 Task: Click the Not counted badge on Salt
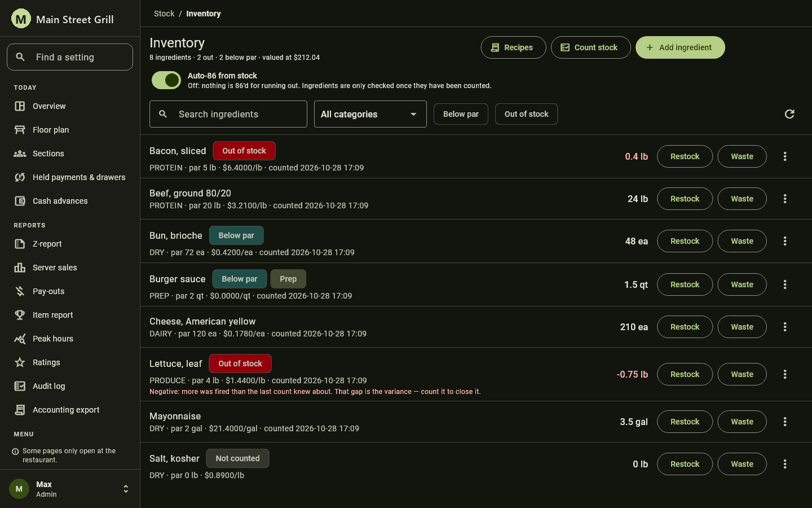pyautogui.click(x=237, y=458)
